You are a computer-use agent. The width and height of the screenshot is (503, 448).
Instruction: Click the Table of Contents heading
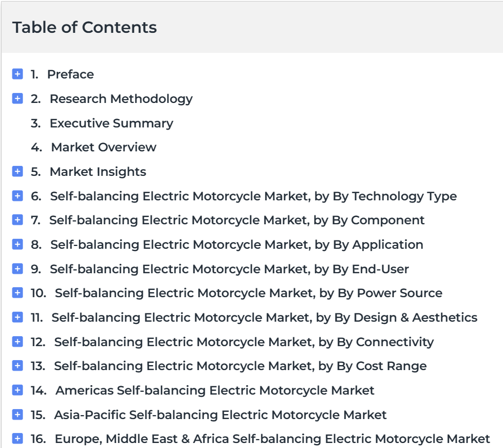click(85, 27)
